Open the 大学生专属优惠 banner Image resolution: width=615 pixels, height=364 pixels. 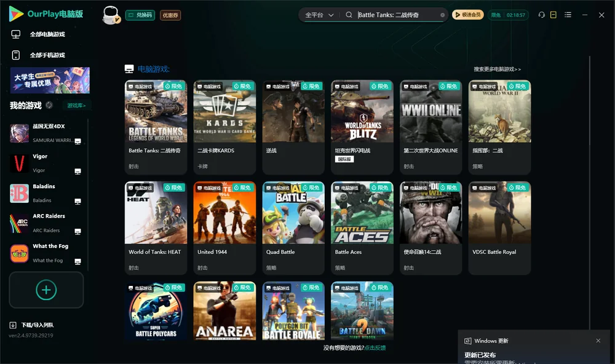tap(50, 81)
